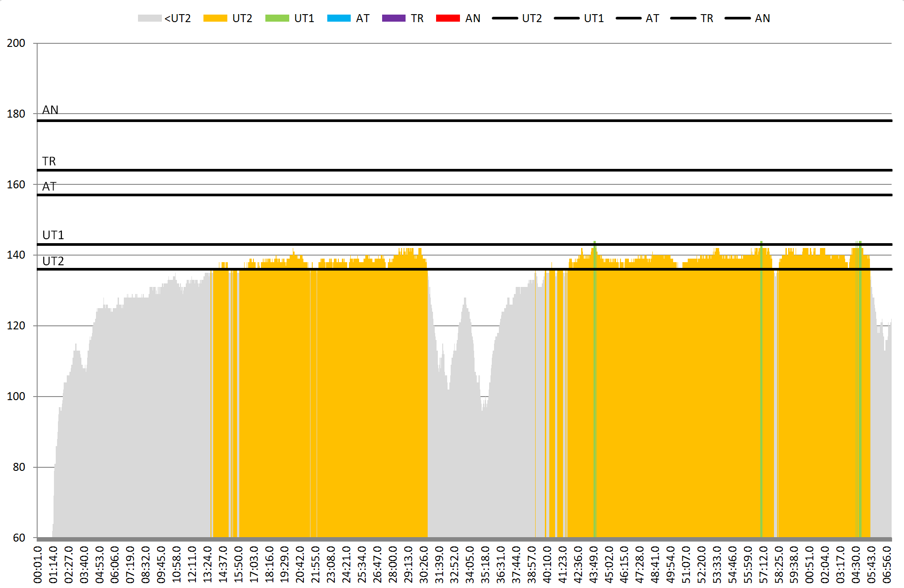Click the black AN line legend entry
This screenshot has height=588, width=904.
pos(737,18)
